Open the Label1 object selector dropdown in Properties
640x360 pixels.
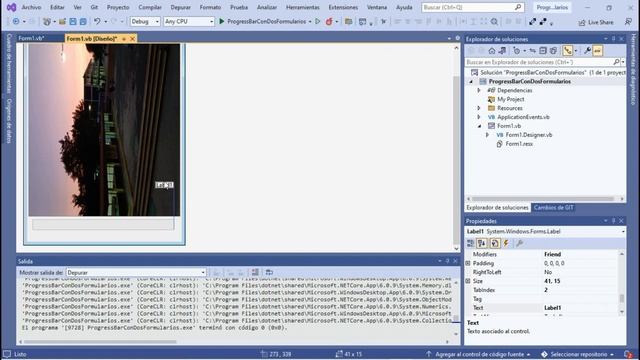(623, 231)
